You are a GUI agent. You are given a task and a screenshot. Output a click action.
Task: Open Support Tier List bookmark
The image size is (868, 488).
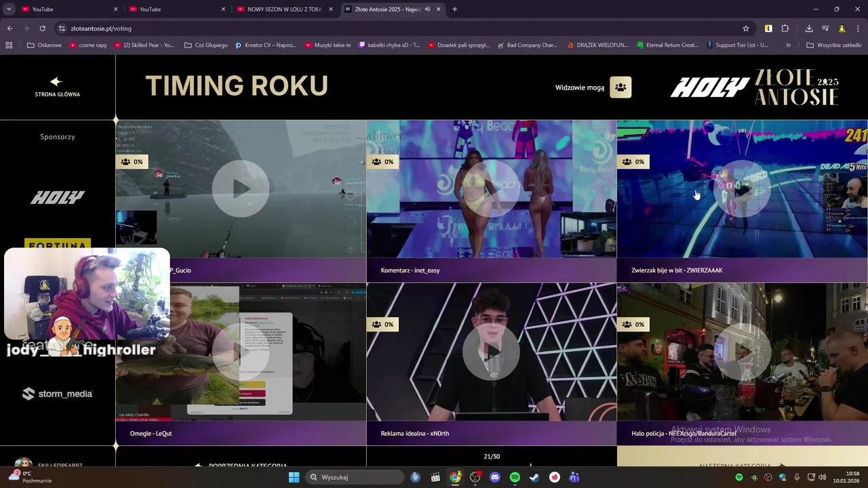[737, 45]
